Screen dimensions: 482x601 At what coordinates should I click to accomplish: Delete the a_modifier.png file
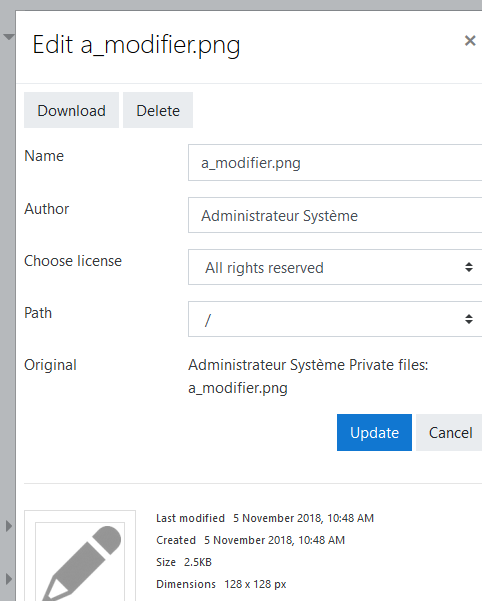(158, 110)
